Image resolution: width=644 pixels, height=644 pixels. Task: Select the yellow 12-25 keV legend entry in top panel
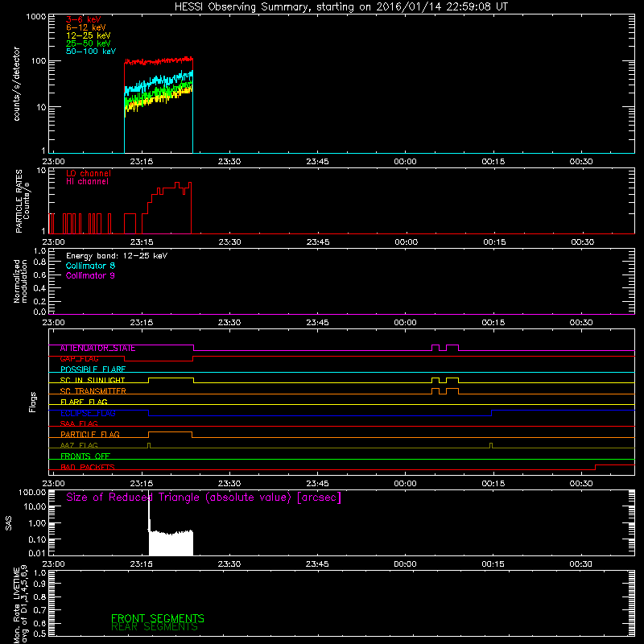(x=89, y=35)
